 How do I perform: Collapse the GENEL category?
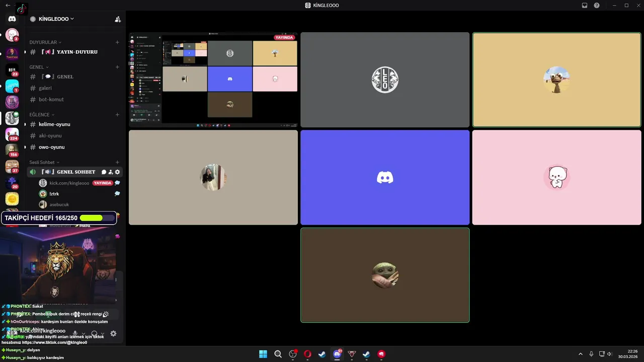(x=39, y=67)
